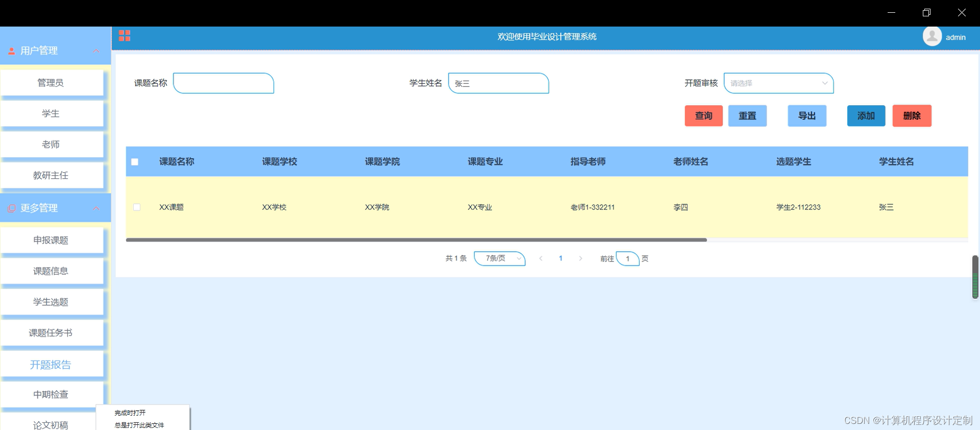This screenshot has width=980, height=430.
Task: Click the 用户管理 person icon
Action: click(x=11, y=51)
